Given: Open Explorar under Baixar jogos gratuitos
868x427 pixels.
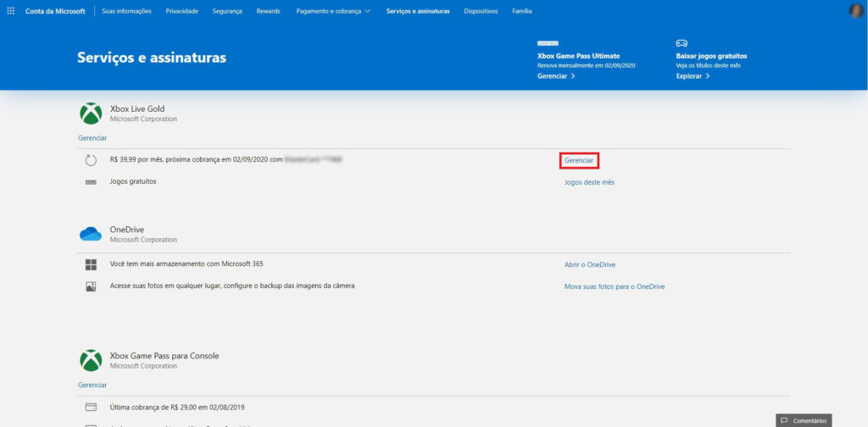Looking at the screenshot, I should click(693, 76).
